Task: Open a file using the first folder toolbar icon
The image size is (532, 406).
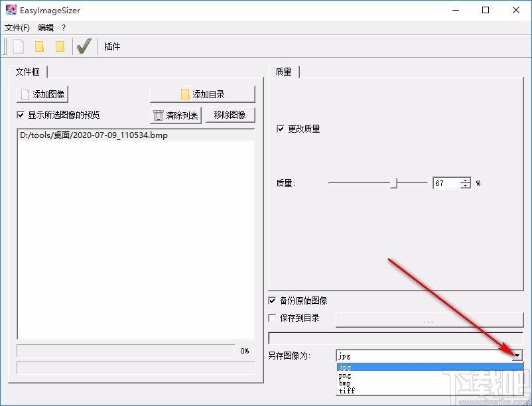Action: click(x=40, y=46)
